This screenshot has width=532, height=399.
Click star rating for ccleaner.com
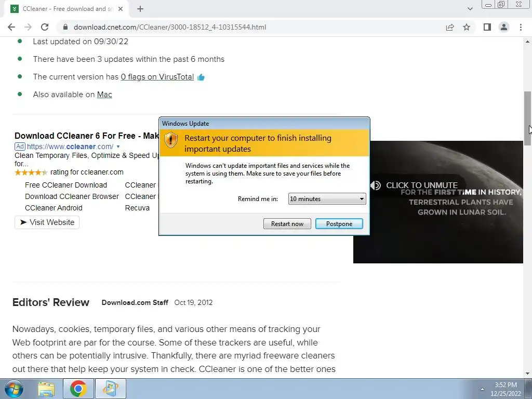coord(31,172)
